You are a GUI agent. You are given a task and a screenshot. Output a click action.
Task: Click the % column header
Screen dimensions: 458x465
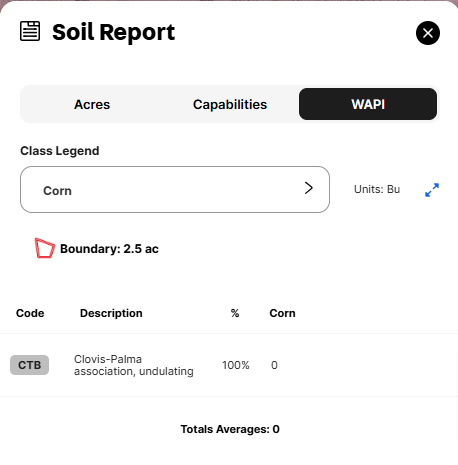click(x=235, y=313)
